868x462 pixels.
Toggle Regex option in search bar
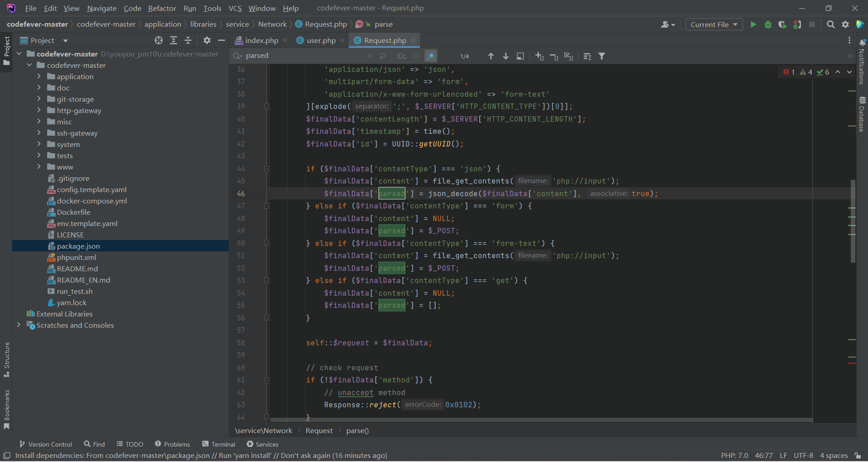coord(431,56)
